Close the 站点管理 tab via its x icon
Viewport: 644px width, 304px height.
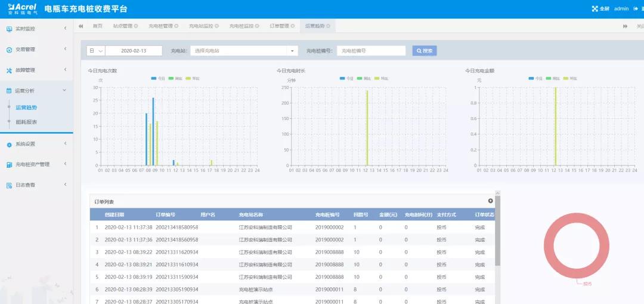(x=136, y=26)
